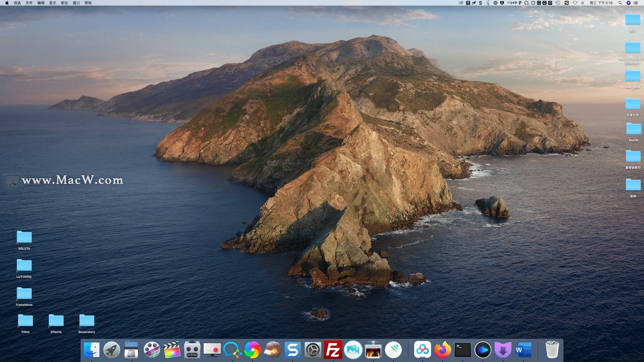644x362 pixels.
Task: Click the WeChat menu bar icon
Action: pos(527,3)
